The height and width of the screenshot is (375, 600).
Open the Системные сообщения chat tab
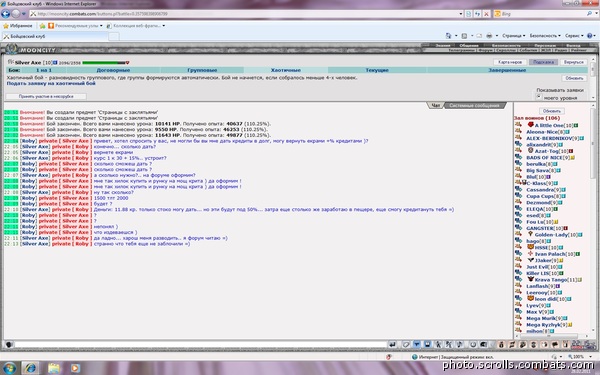[474, 106]
